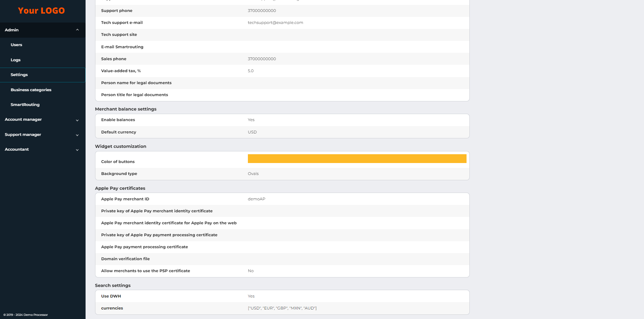This screenshot has height=319, width=644.
Task: Click the Value-added tax 5.0 value
Action: click(250, 71)
